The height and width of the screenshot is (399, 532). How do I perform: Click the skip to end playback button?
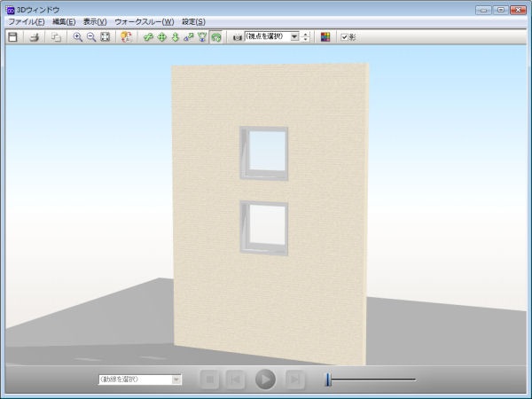click(295, 379)
